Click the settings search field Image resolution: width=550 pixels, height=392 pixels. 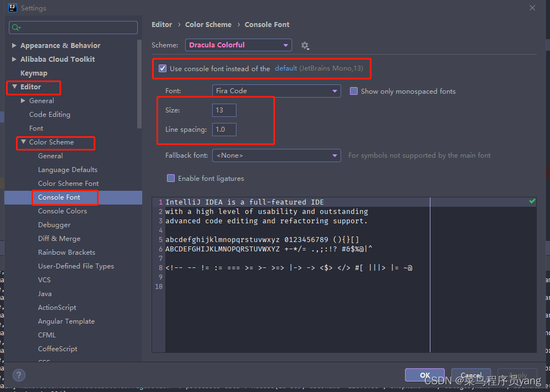[x=73, y=28]
